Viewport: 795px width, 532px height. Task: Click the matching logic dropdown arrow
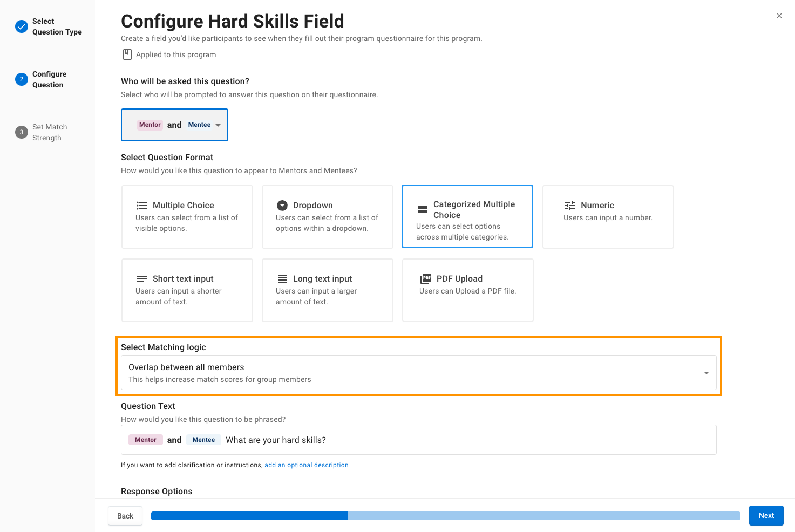click(706, 373)
